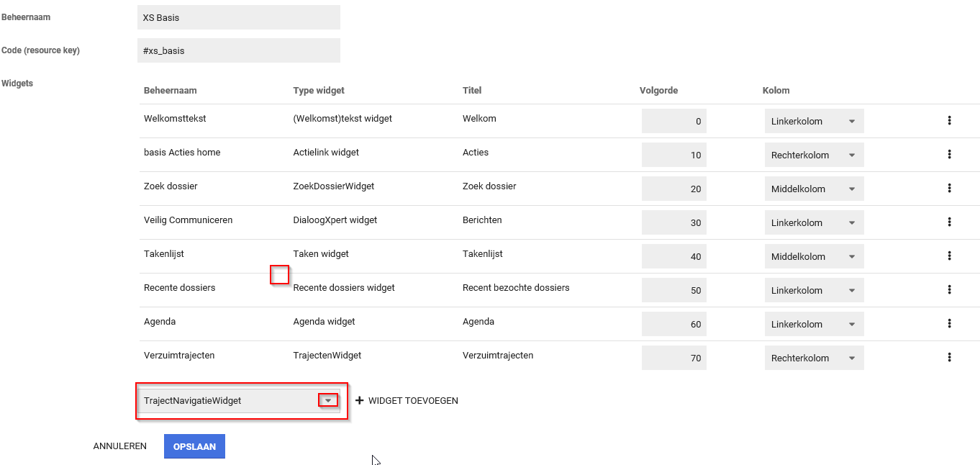Image resolution: width=980 pixels, height=465 pixels.
Task: Expand the Kolom dropdown for Zoek dossier
Action: coord(814,189)
